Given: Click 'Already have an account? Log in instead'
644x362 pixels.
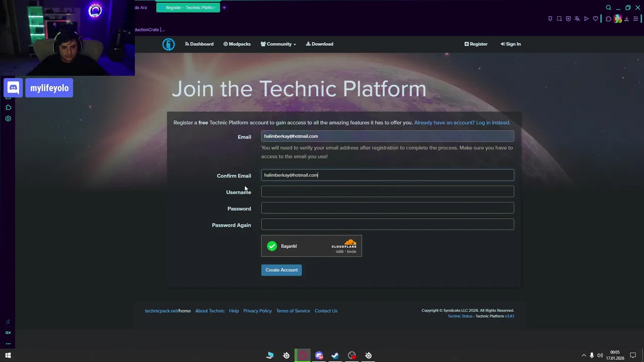Looking at the screenshot, I should tap(462, 123).
